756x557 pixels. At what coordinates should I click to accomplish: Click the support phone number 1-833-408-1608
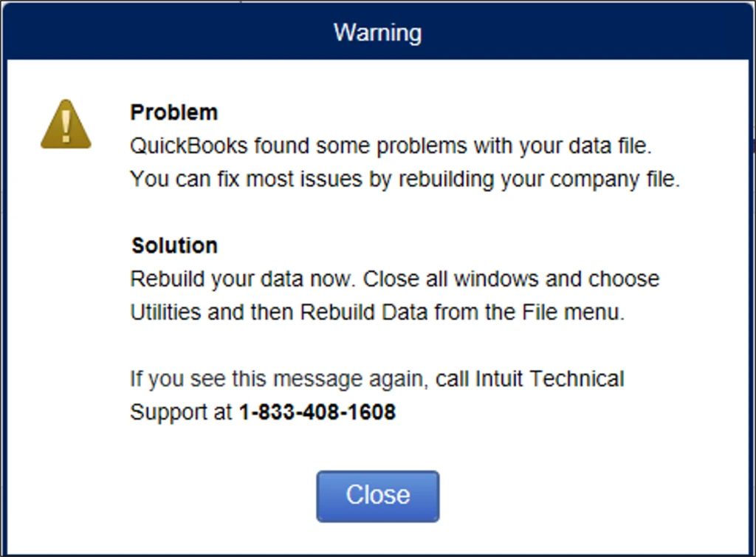click(x=317, y=412)
